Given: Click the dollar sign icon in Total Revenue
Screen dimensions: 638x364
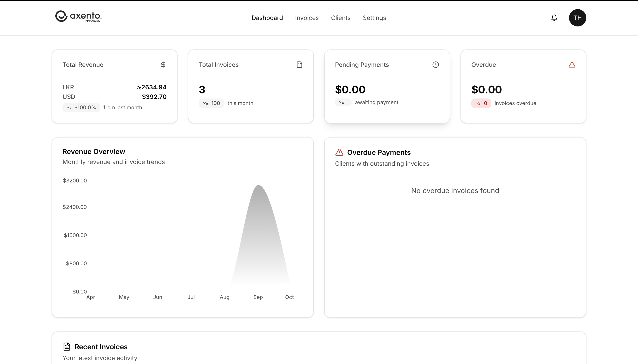Looking at the screenshot, I should [x=163, y=65].
